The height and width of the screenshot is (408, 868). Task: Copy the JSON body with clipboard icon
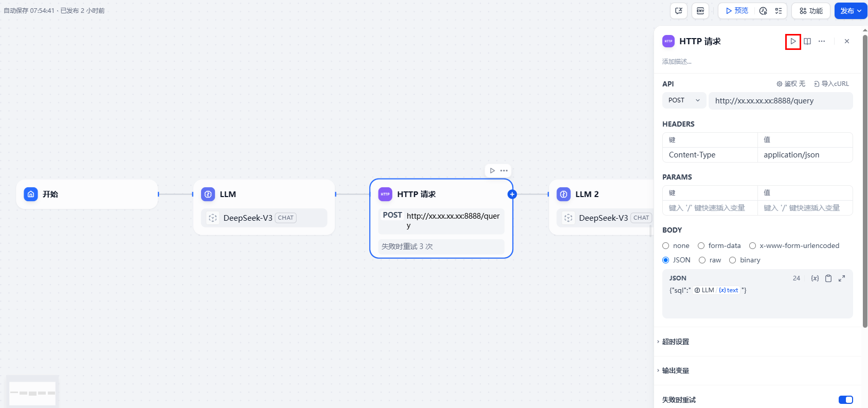[x=828, y=278]
